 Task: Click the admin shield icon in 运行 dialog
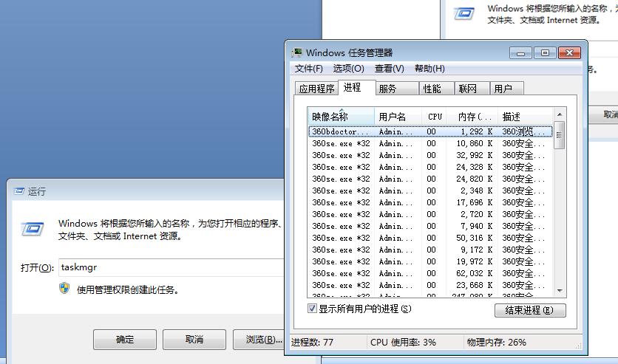tap(64, 289)
